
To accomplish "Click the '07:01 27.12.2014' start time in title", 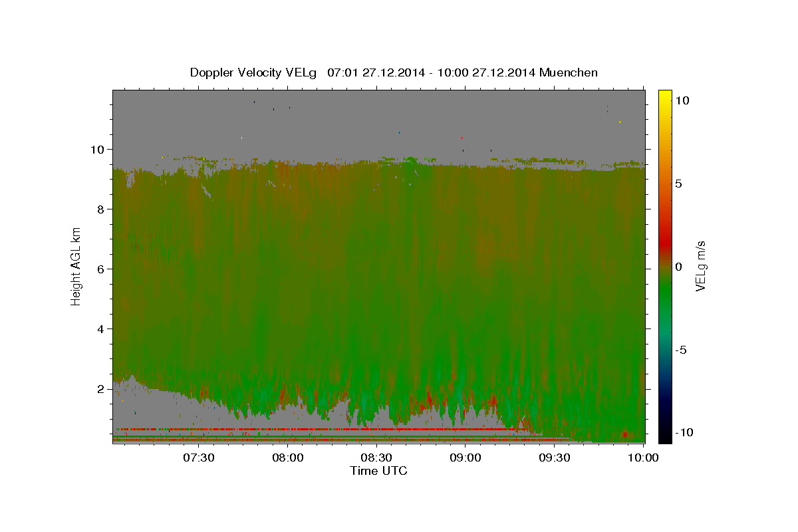I will [376, 72].
